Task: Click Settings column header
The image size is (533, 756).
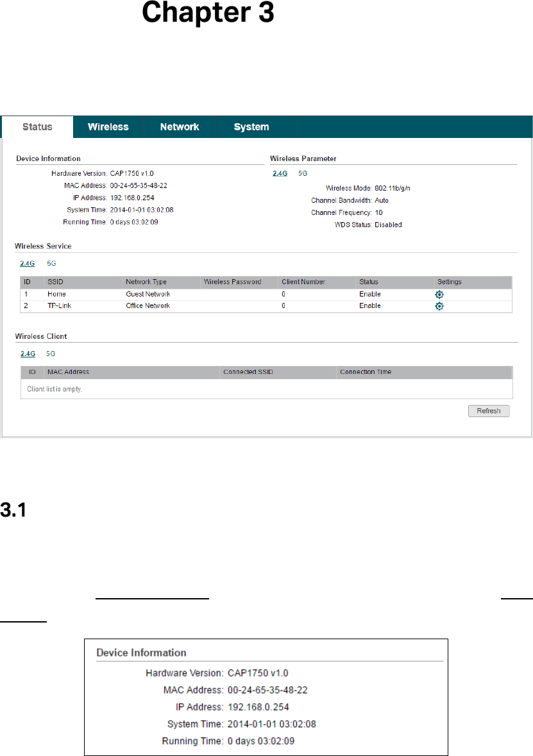Action: click(449, 282)
